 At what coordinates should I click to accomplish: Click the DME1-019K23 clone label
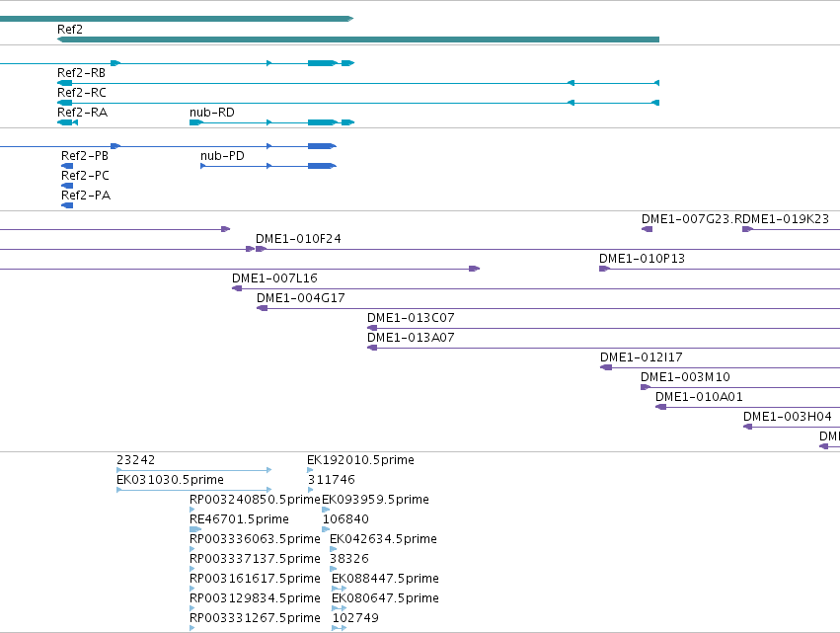pyautogui.click(x=786, y=220)
